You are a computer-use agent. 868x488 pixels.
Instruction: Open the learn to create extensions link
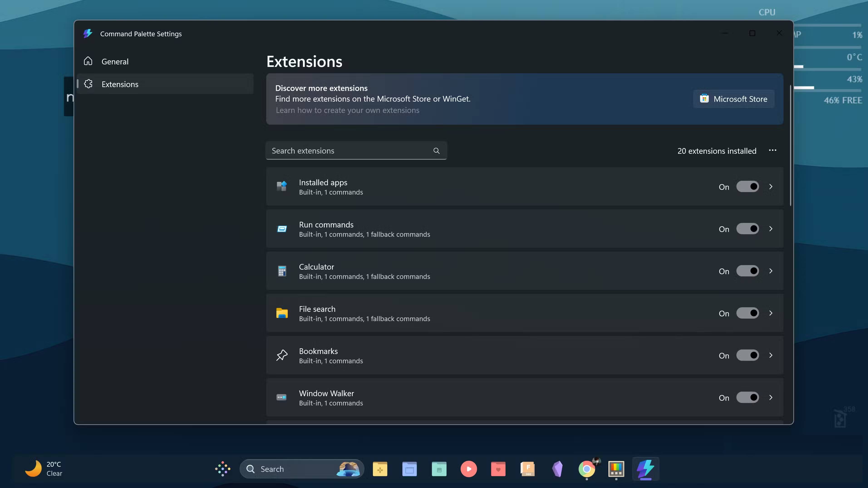tap(347, 110)
